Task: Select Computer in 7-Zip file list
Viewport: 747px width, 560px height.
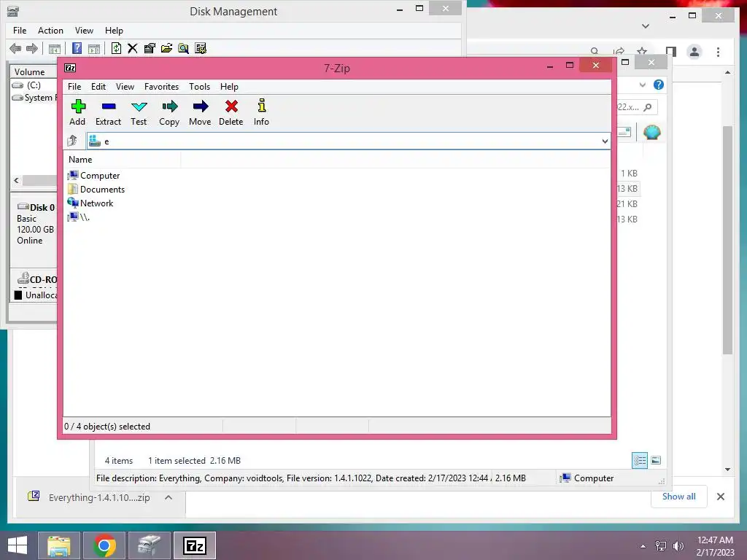Action: (x=99, y=176)
